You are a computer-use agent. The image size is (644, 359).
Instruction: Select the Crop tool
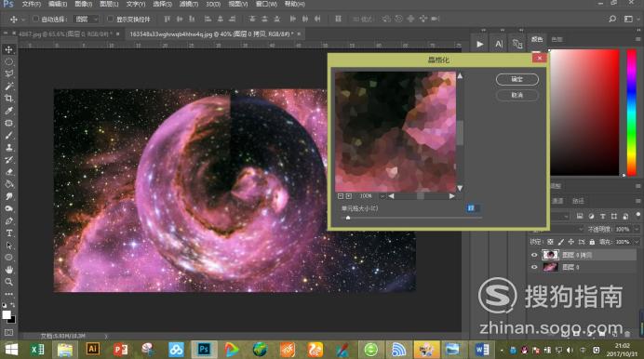(8, 99)
